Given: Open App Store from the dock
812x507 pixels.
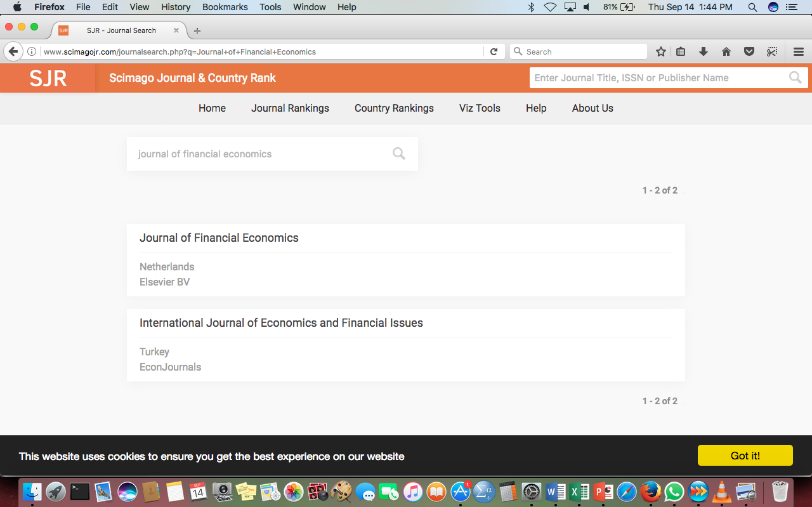Looking at the screenshot, I should [461, 491].
